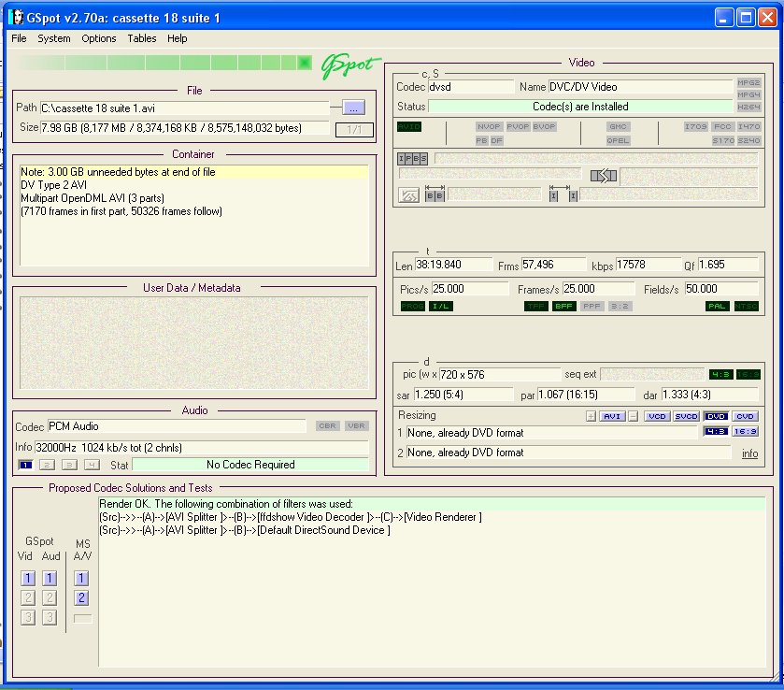The width and height of the screenshot is (784, 690).
Task: Select the SVCD resizing button
Action: [686, 416]
